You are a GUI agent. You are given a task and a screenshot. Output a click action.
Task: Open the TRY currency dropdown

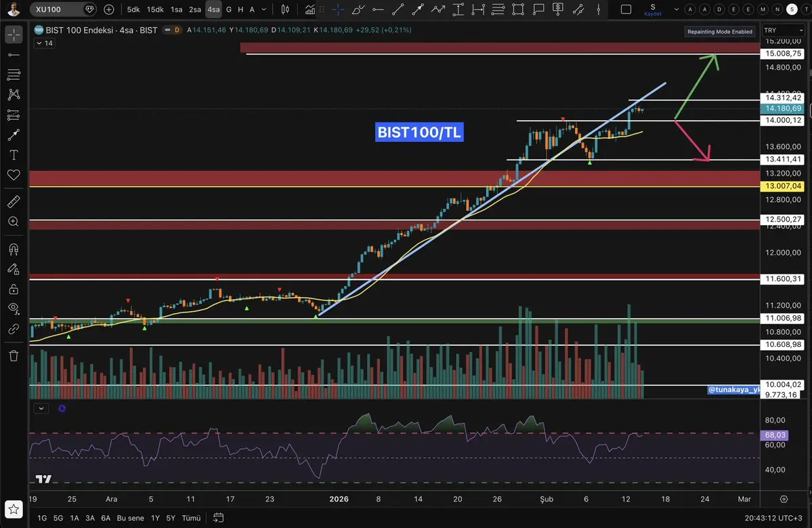point(784,30)
